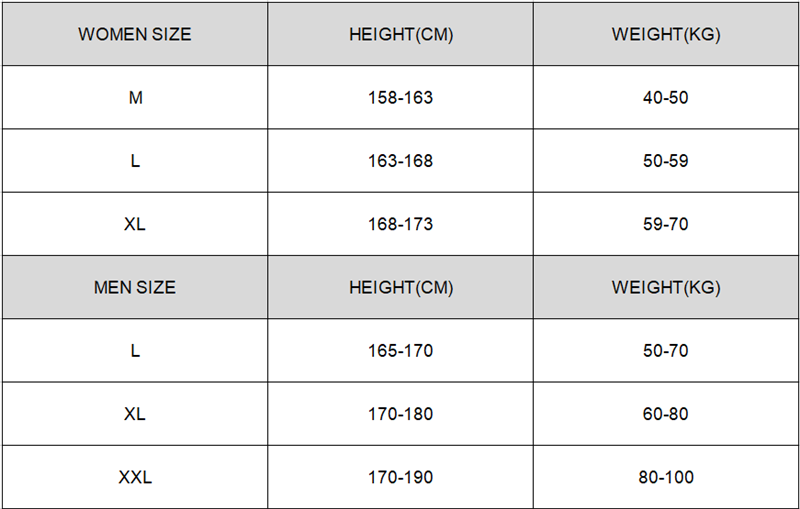Select the MEN SIZE header cell
Image resolution: width=800 pixels, height=509 pixels.
tap(135, 288)
